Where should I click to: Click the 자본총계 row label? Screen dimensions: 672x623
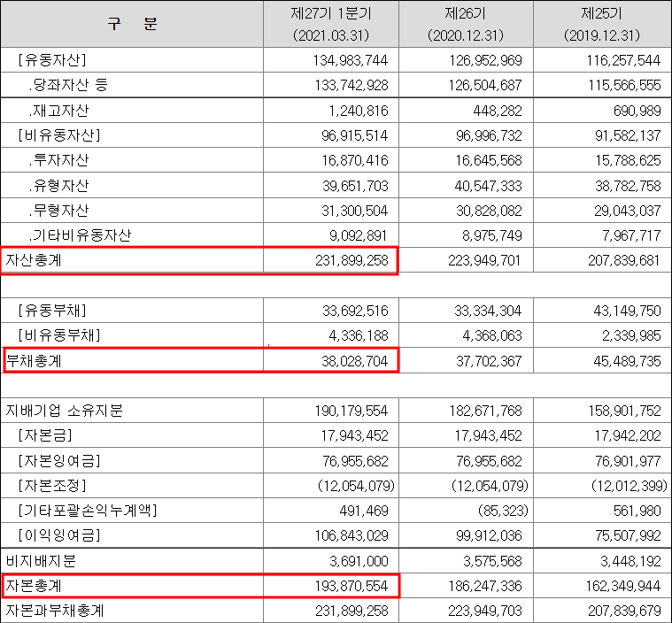(x=34, y=586)
